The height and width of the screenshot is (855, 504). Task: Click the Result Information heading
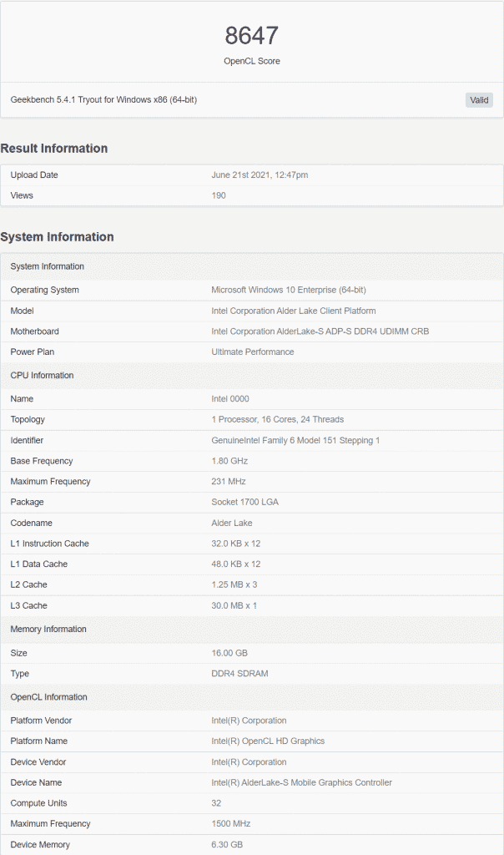(x=54, y=149)
